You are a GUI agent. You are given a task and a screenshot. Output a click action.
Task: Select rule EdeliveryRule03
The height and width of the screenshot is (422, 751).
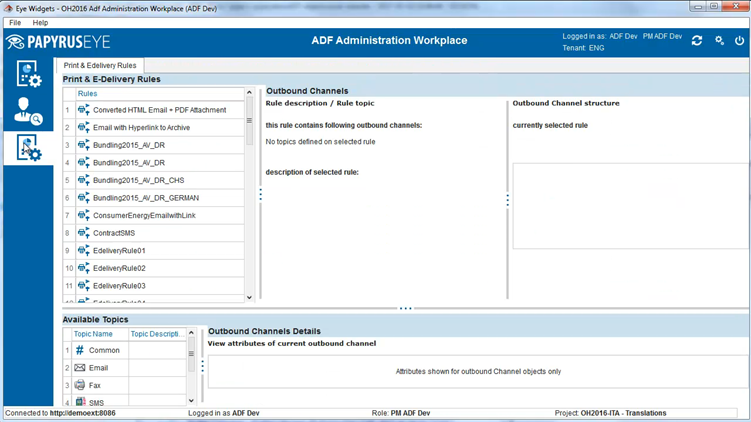point(119,286)
